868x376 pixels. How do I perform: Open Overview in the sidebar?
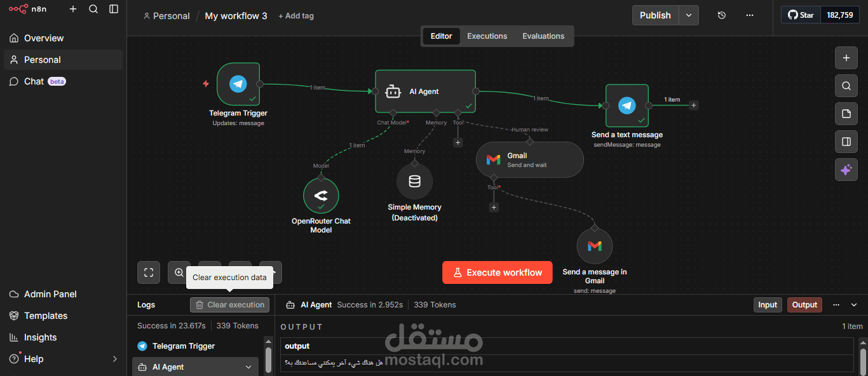point(63,38)
